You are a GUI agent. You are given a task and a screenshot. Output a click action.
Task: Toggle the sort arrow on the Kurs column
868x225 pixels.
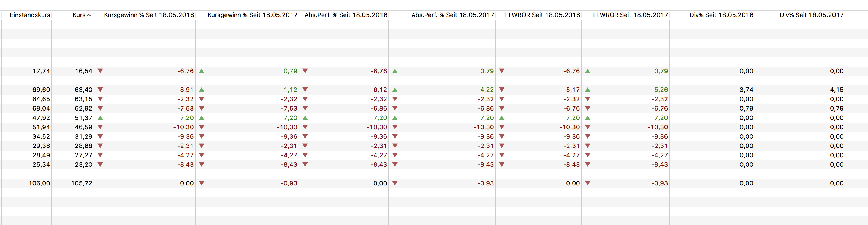89,15
